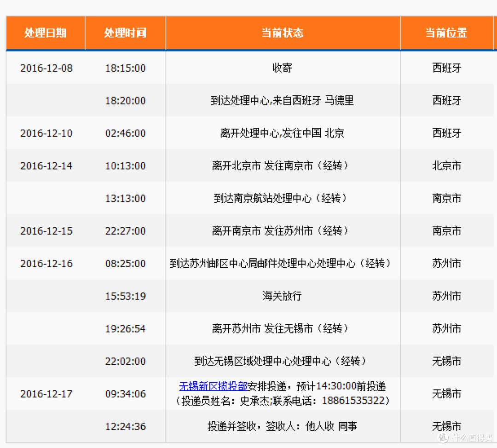497x448 pixels.
Task: Select status 到达苏州邮区中心局邮件处理中心
Action: tap(280, 264)
